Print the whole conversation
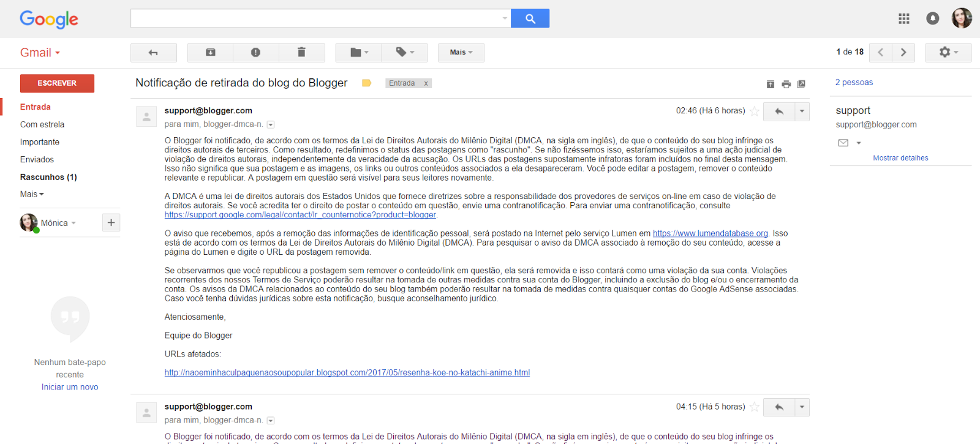The width and height of the screenshot is (980, 444). click(x=786, y=84)
